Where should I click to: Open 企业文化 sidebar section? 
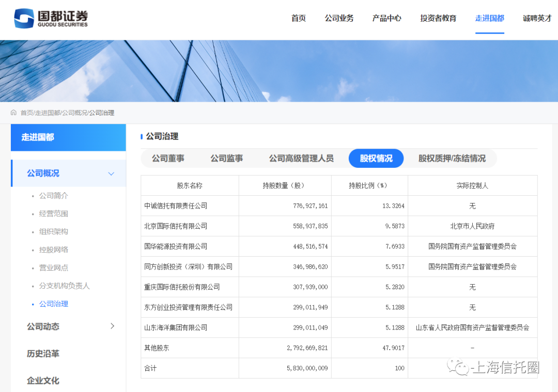click(43, 381)
